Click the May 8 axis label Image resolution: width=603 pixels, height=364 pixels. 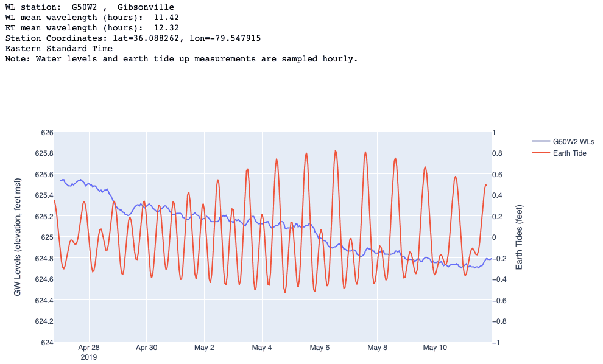[x=377, y=348]
